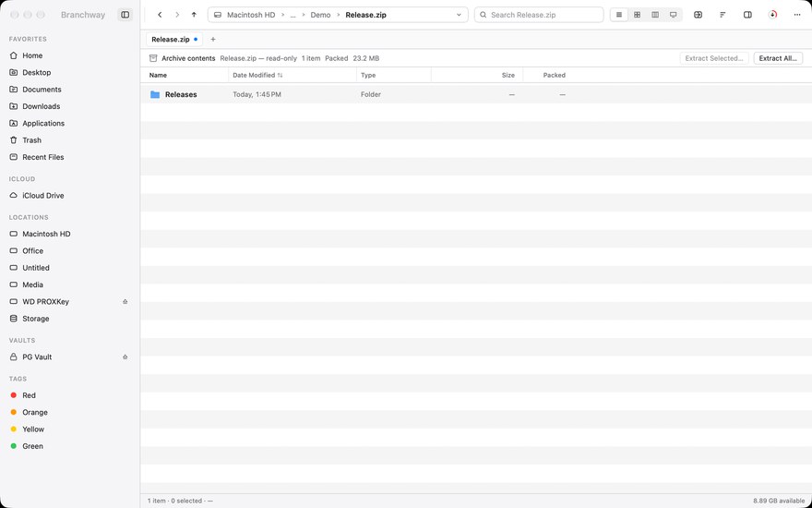Image resolution: width=812 pixels, height=508 pixels.
Task: Toggle the inspector panel icon
Action: pos(747,15)
